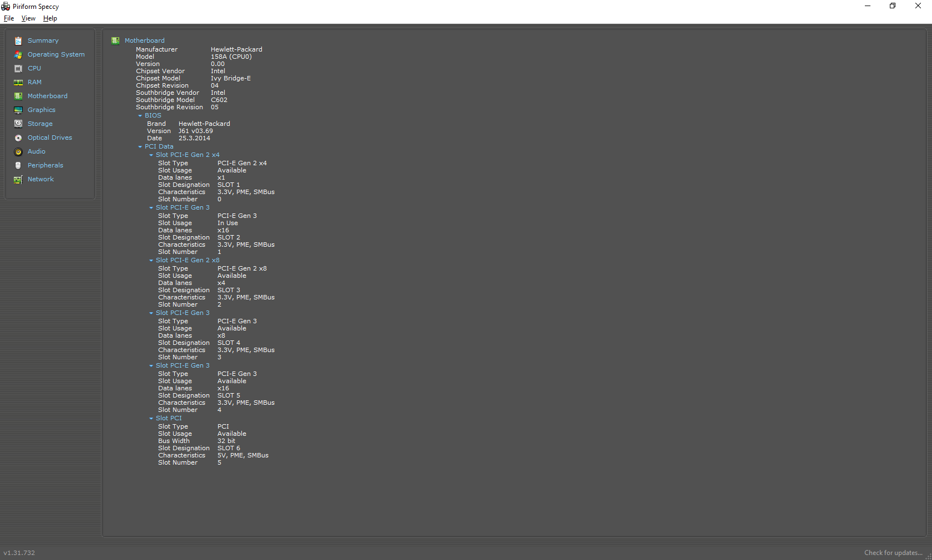932x560 pixels.
Task: Click the Slot PCI-E Gen 2 x8 heading
Action: (x=188, y=260)
